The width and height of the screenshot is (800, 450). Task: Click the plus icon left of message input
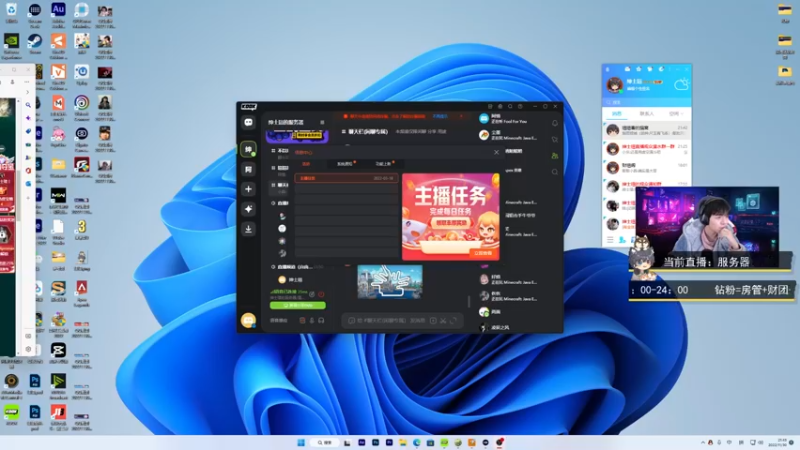tap(351, 320)
